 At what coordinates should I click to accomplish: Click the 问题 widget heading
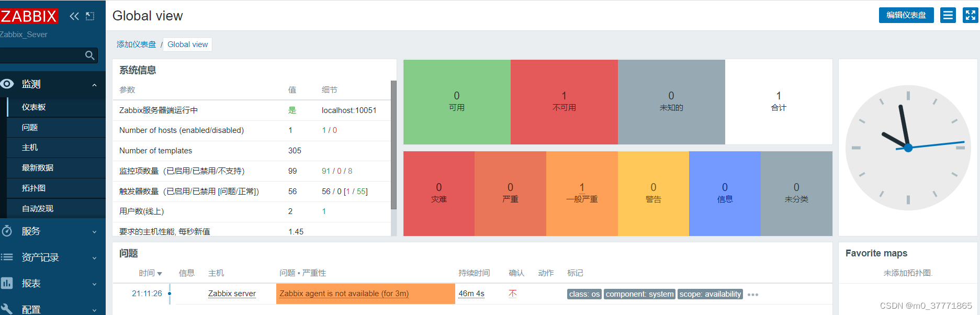coord(128,253)
